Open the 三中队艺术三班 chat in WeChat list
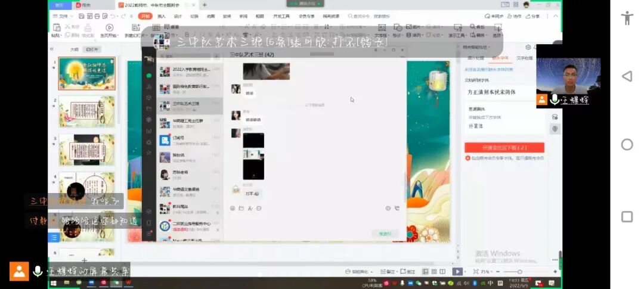 [190, 106]
